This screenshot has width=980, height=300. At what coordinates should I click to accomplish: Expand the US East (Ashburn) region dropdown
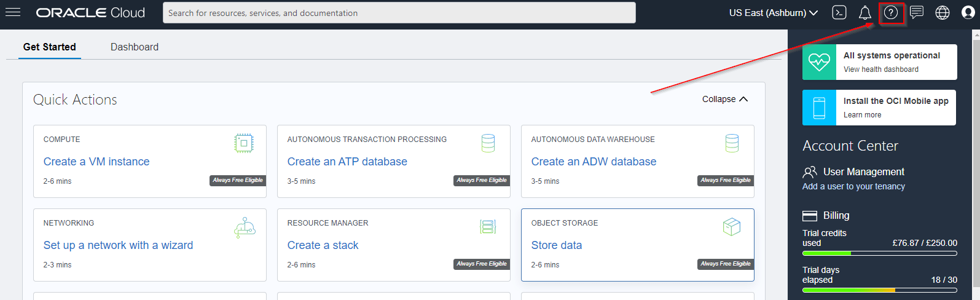pos(773,13)
